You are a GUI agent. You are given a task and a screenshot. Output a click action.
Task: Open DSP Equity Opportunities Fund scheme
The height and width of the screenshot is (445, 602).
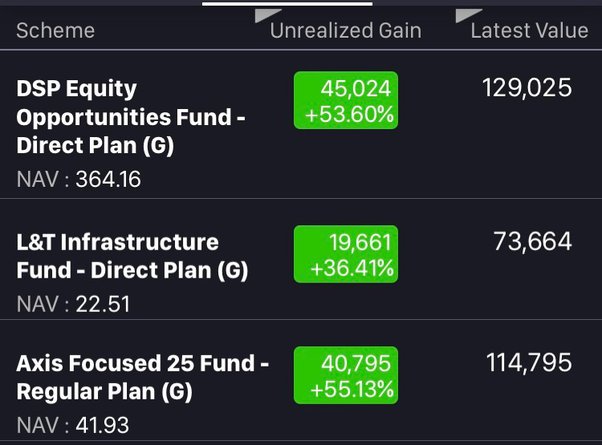131,117
